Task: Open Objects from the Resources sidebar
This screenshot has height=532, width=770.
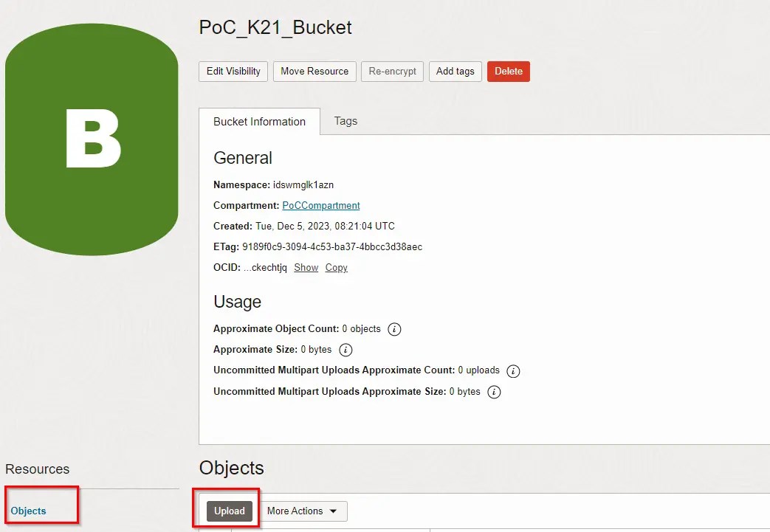Action: point(27,509)
